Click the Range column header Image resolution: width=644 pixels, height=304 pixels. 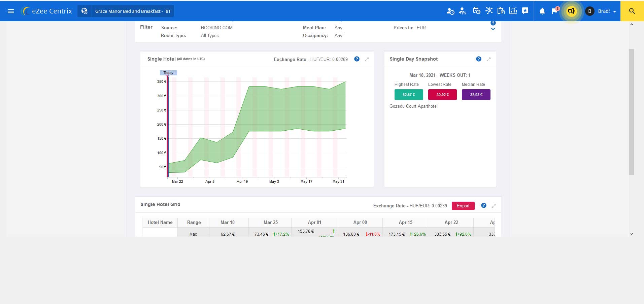[194, 223]
